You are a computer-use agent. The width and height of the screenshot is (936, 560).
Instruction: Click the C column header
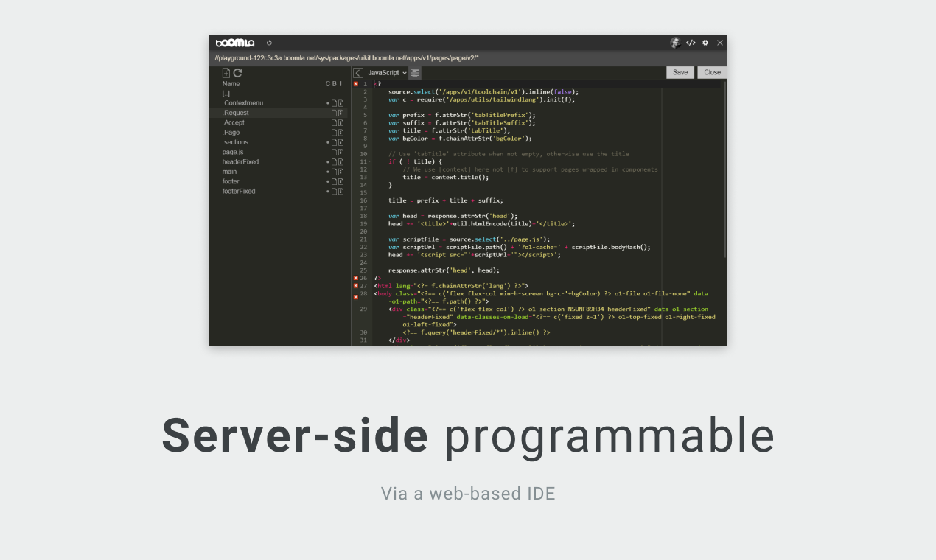pos(328,83)
